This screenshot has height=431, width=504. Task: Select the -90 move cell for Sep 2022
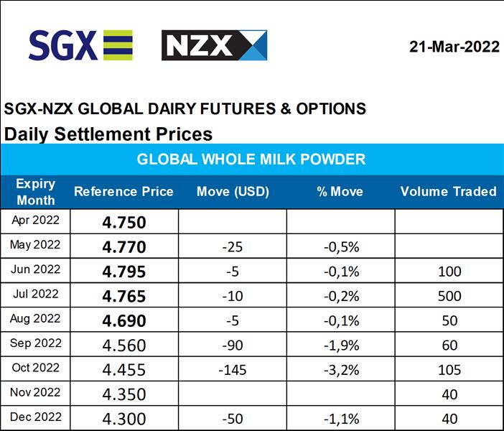pos(233,346)
